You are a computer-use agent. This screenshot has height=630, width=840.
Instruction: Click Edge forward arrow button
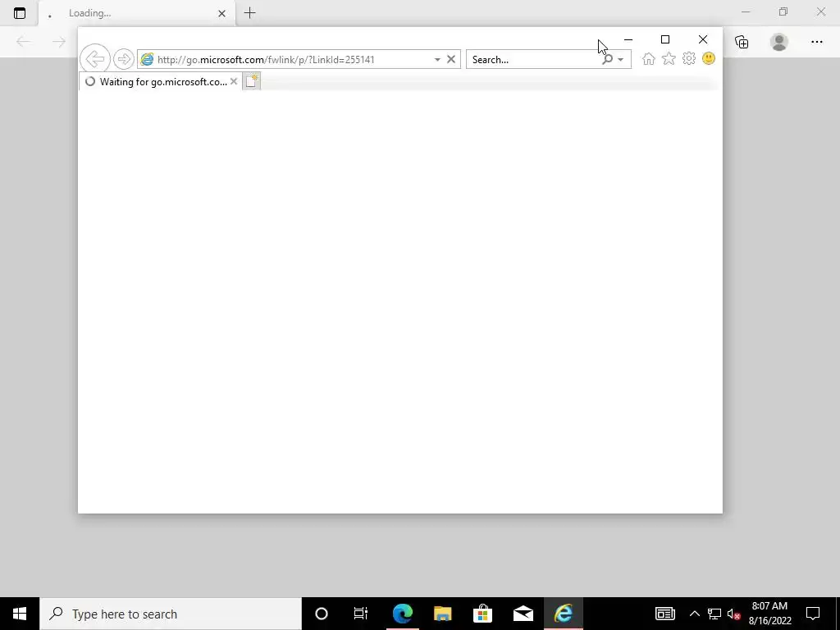(x=59, y=42)
